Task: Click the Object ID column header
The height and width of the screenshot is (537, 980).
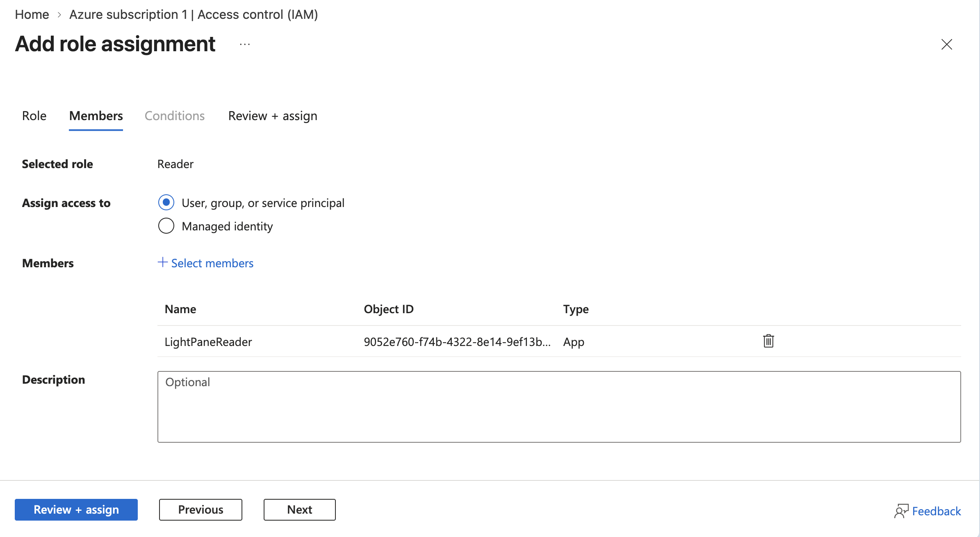Action: (389, 309)
